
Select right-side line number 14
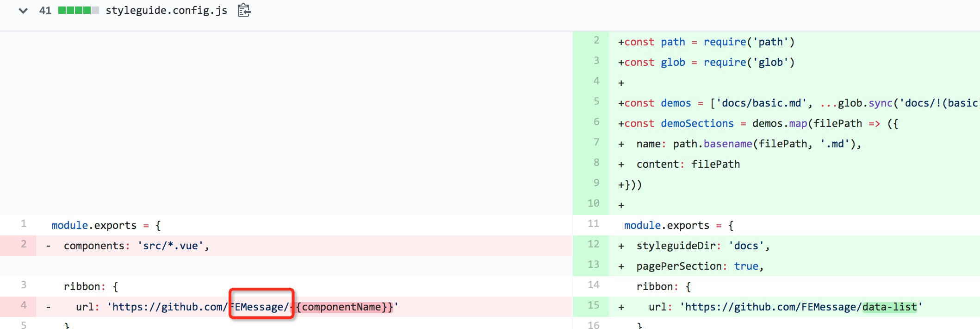tap(594, 285)
